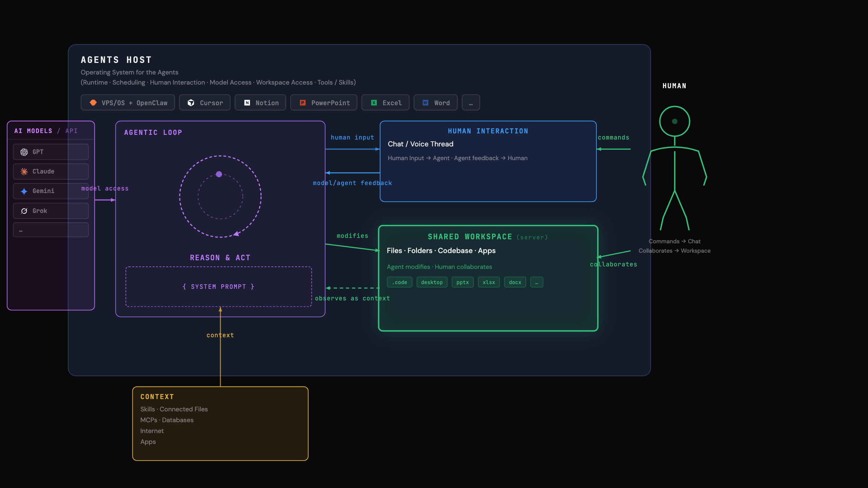Screen dimensions: 868x488
Task: Click the Commands → Chat caption
Action: 675,241
